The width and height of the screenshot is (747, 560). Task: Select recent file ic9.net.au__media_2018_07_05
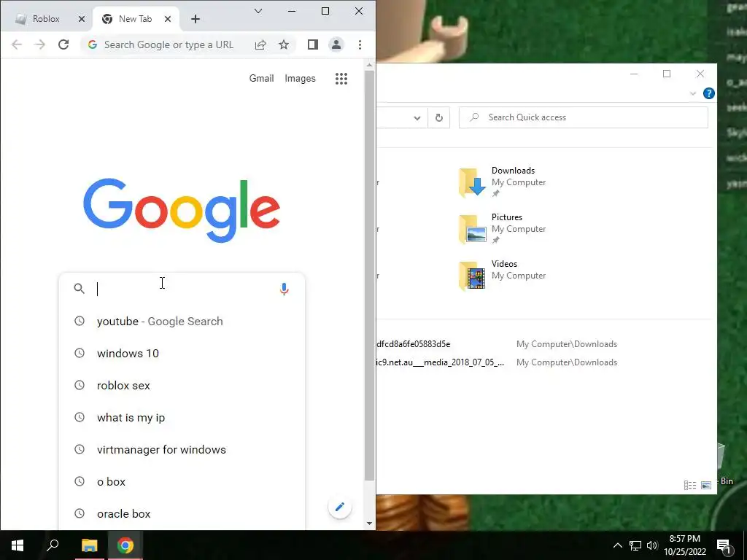440,362
